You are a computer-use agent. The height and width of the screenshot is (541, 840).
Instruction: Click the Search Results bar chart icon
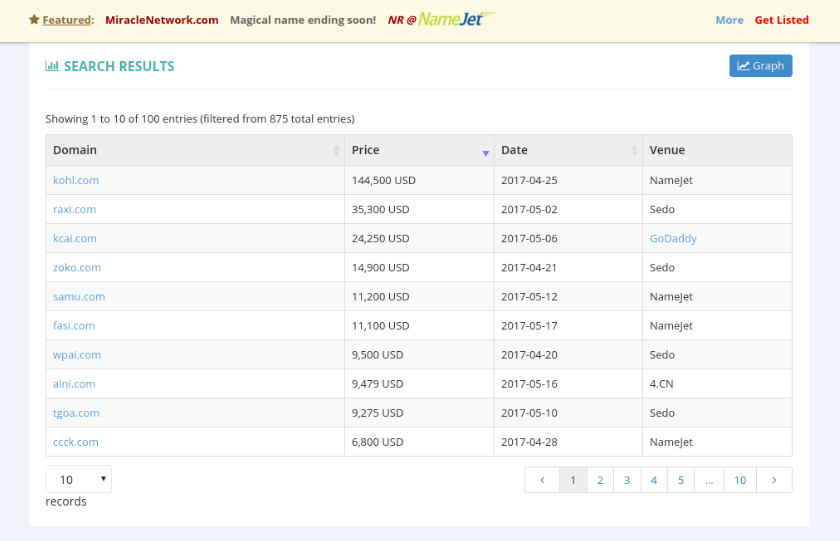tap(52, 66)
